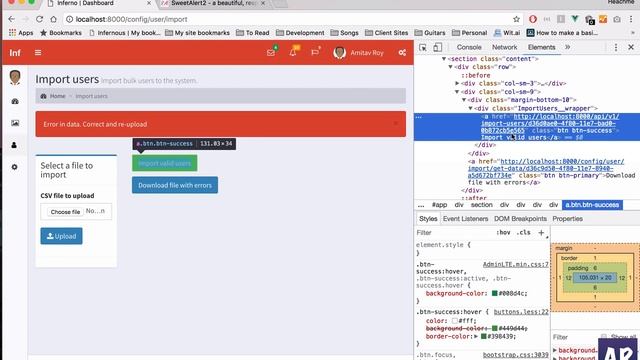The image size is (640, 360).
Task: Open the Development bookmarks folder
Action: (300, 33)
